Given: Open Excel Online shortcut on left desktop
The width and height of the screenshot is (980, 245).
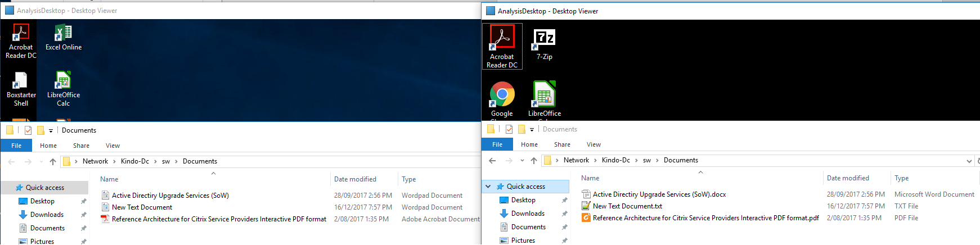Looking at the screenshot, I should (64, 38).
